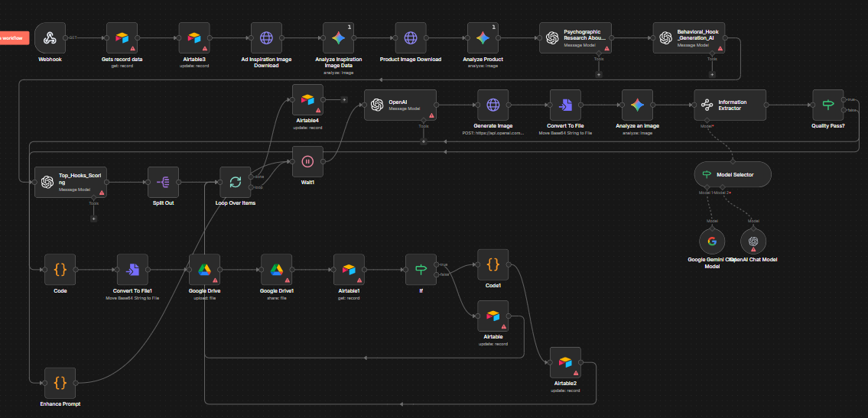Add a tool to Behavioral_Hook_Generation_AI node

712,74
